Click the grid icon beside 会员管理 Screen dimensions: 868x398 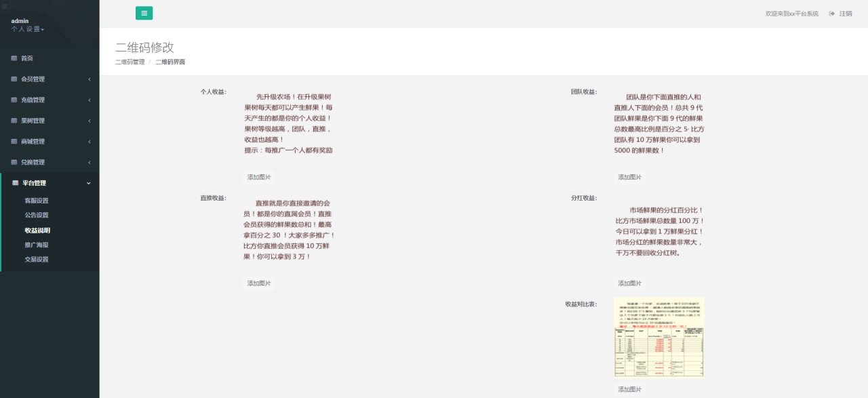coord(14,79)
